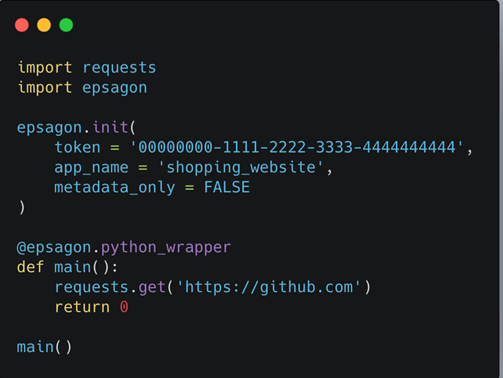Click the token parameter name
Viewport: 503px width, 378px height.
point(77,147)
